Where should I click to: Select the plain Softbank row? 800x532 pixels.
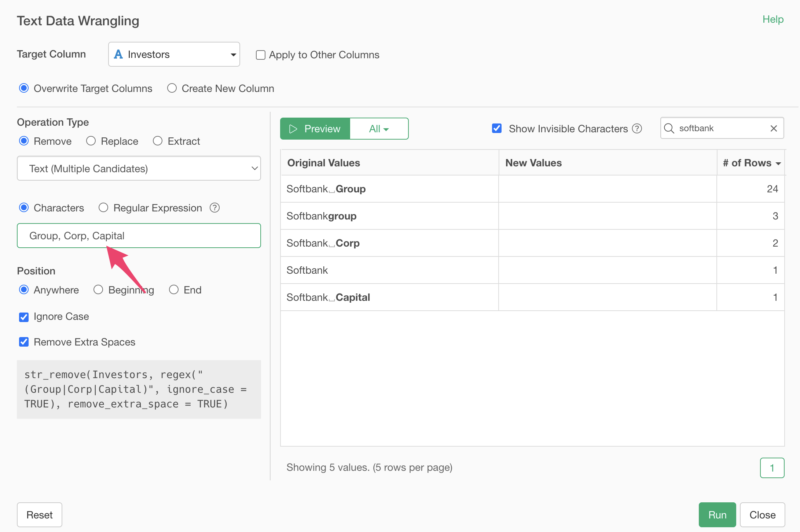point(532,270)
